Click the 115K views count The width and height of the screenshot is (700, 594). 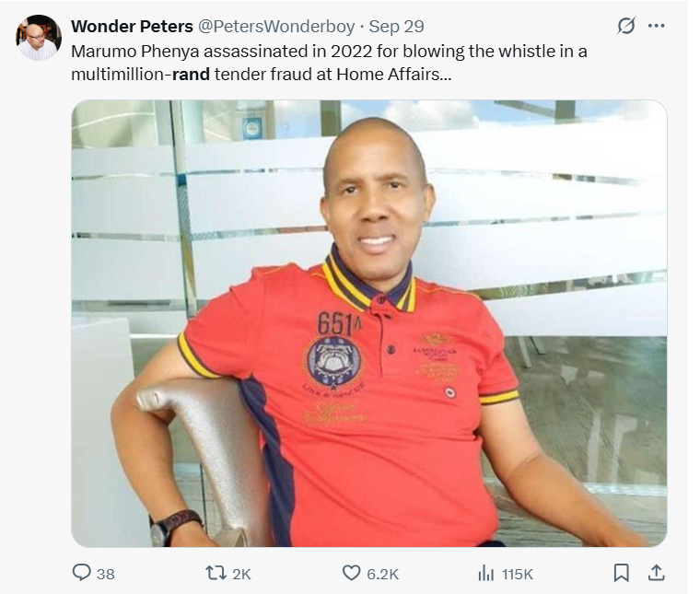pyautogui.click(x=518, y=574)
